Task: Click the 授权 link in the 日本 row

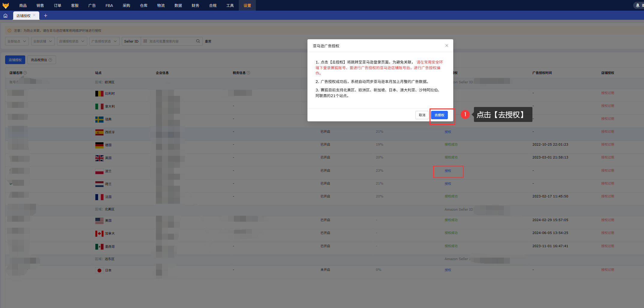Action: pos(448,270)
